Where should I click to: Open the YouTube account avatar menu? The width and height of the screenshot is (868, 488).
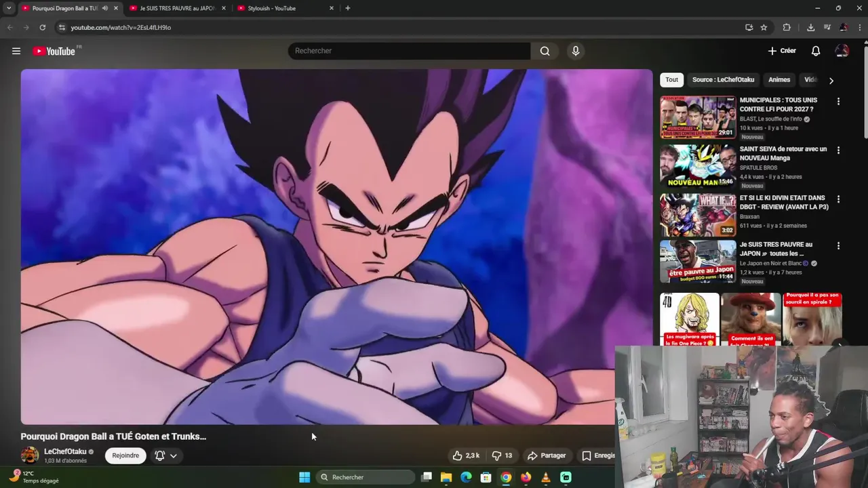pyautogui.click(x=842, y=51)
